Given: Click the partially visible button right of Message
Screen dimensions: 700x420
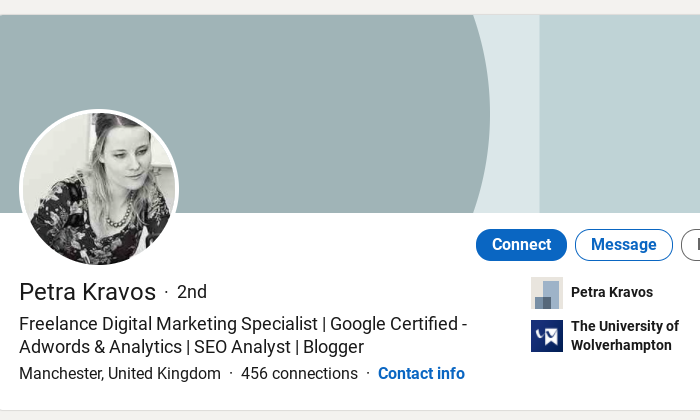Looking at the screenshot, I should pos(691,245).
